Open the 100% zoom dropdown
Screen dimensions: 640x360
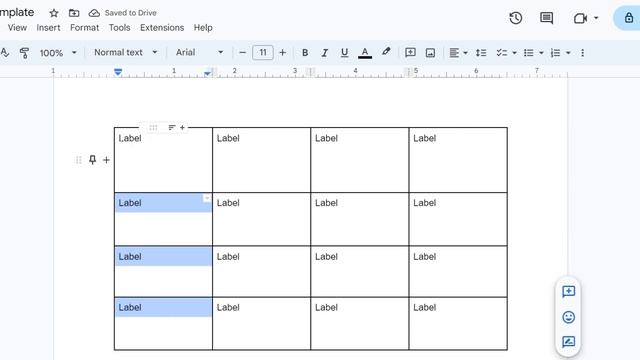click(58, 53)
